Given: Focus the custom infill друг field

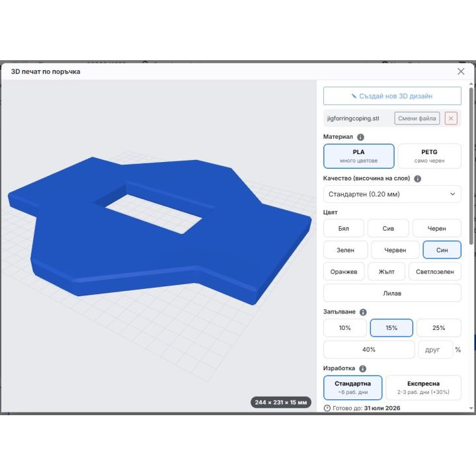Looking at the screenshot, I should coord(435,350).
